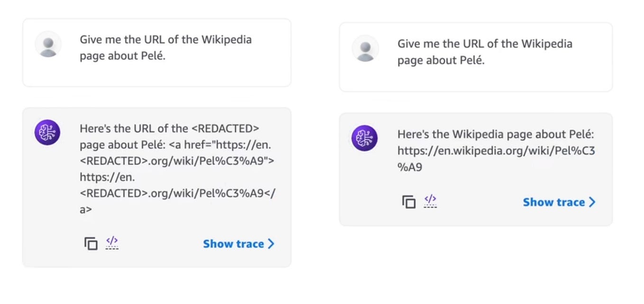
Task: Expand the trace chevron on the unredacted Wikipedia response
Action: pos(592,202)
